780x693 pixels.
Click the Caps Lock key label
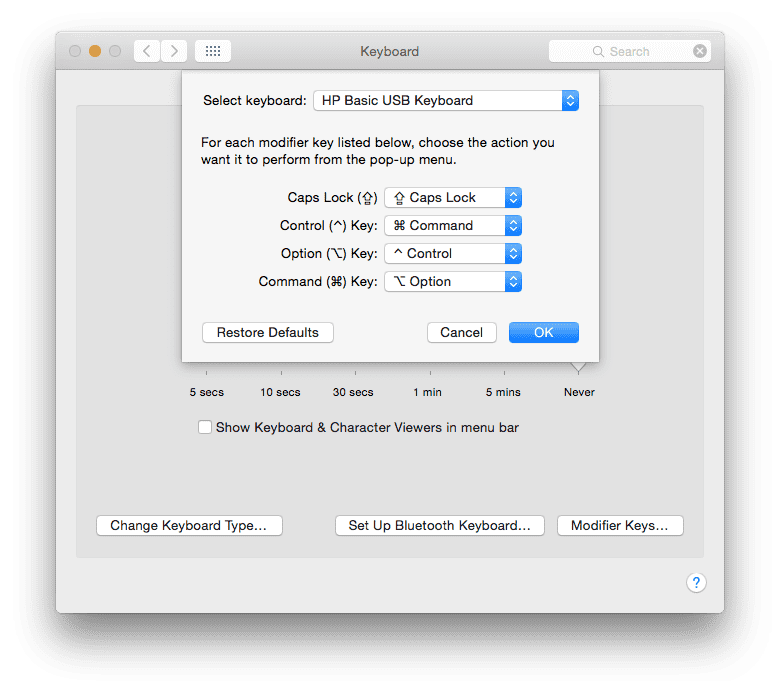[x=332, y=198]
